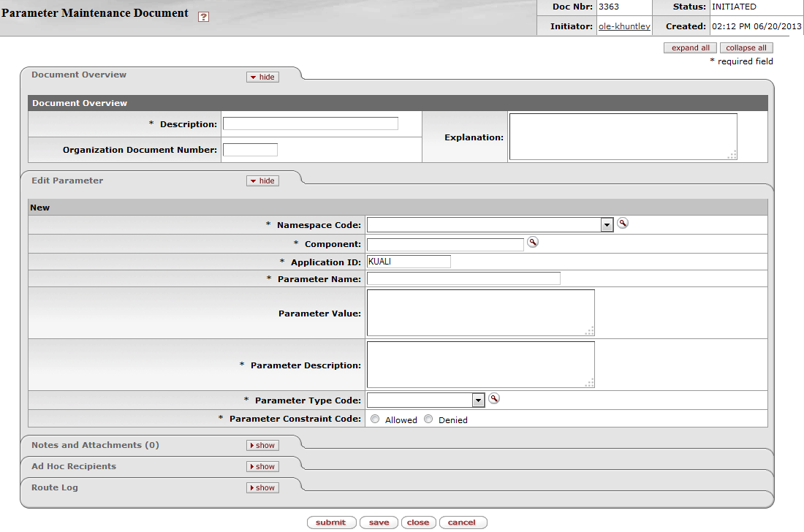The width and height of the screenshot is (804, 532).
Task: Open Namespace Code lookup magnifier
Action: 622,224
